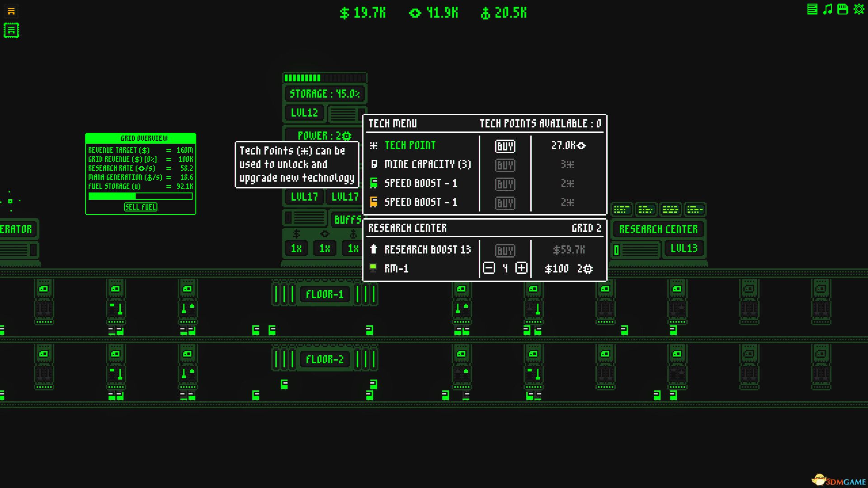Toggle the 1x multiplier under the research symbol
The image size is (868, 488).
pos(325,248)
